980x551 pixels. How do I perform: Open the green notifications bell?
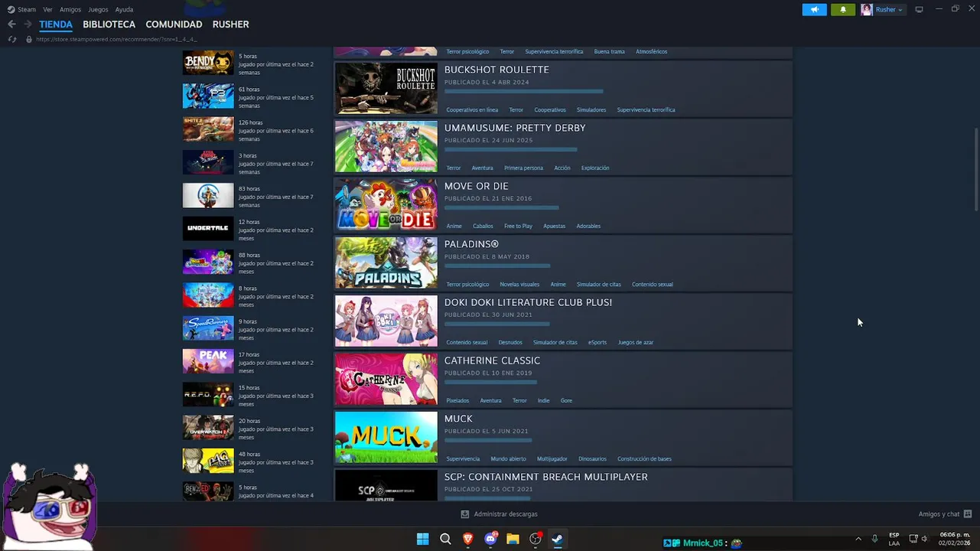point(843,9)
